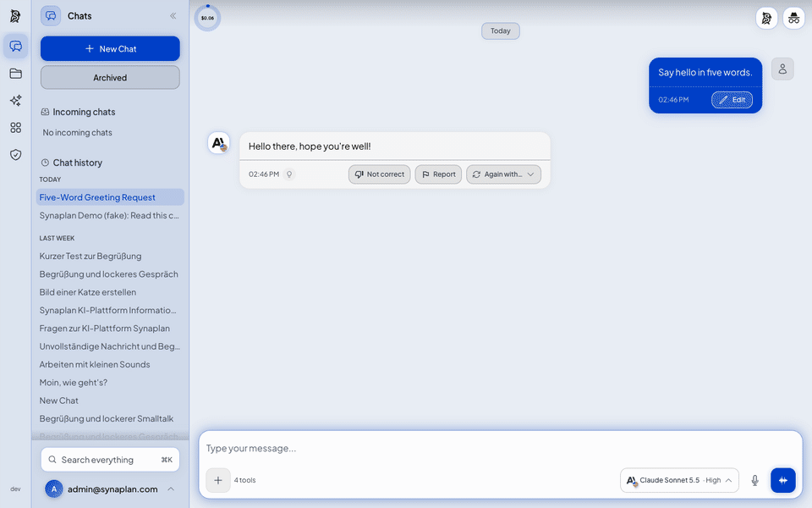Report the AI response
This screenshot has height=508, width=812.
point(438,174)
